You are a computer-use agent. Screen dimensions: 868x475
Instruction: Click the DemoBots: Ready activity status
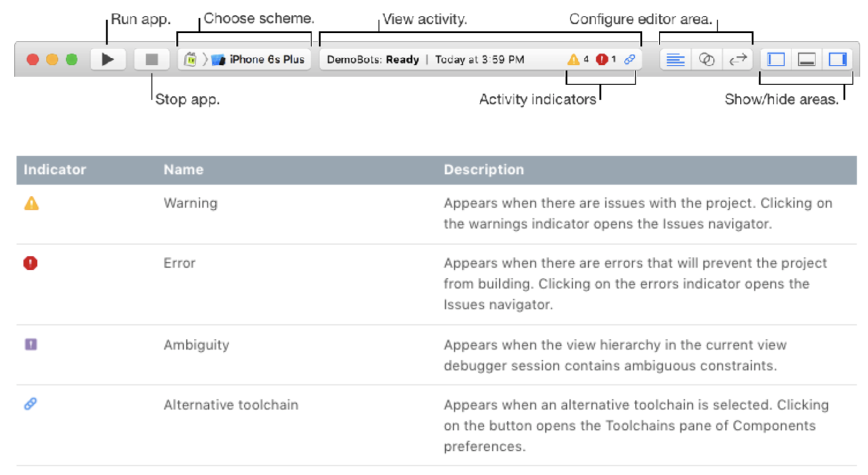point(373,60)
